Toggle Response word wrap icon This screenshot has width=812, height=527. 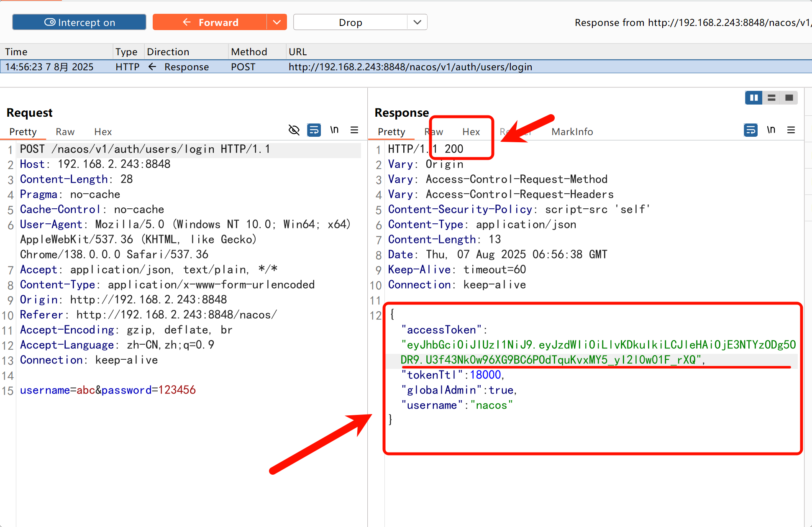tap(751, 130)
